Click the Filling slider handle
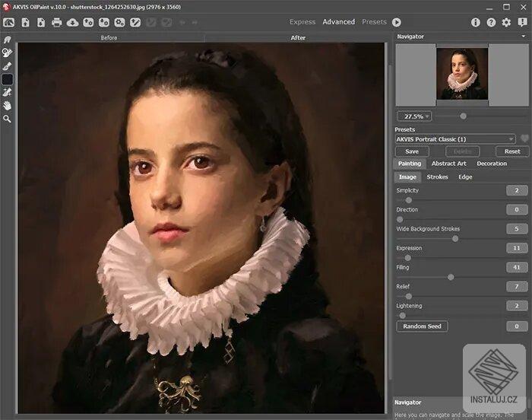This screenshot has width=532, height=420. point(451,277)
